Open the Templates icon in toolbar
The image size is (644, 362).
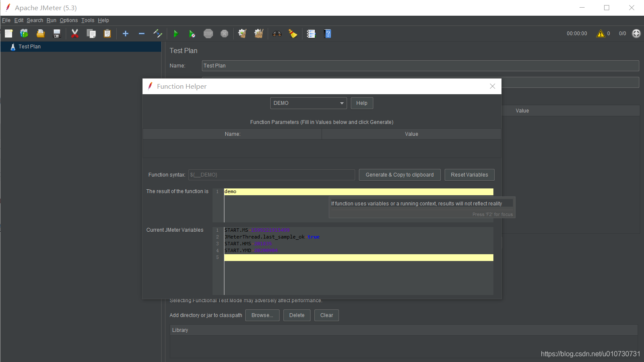tap(24, 34)
